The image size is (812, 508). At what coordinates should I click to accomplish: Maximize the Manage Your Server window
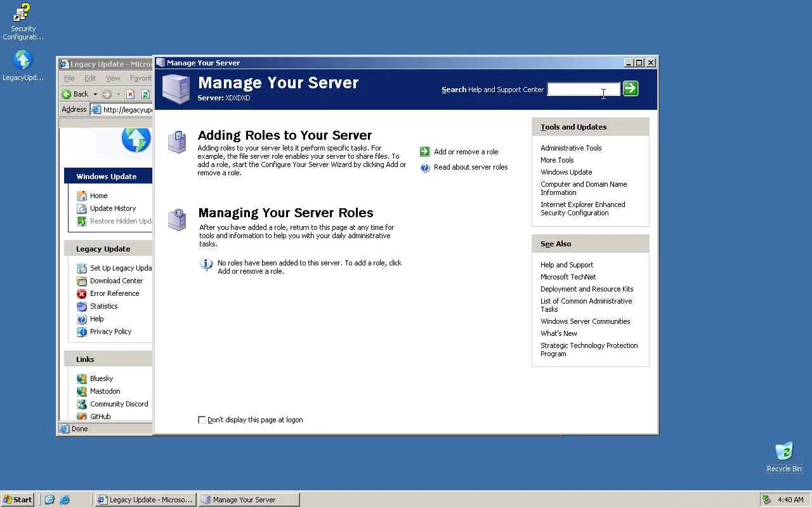click(639, 63)
